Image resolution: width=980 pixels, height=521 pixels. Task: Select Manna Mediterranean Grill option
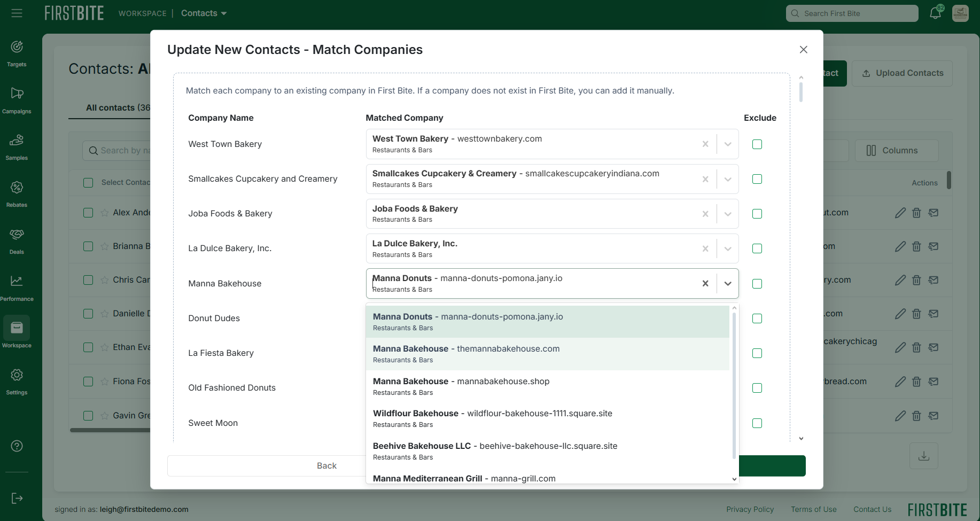548,477
